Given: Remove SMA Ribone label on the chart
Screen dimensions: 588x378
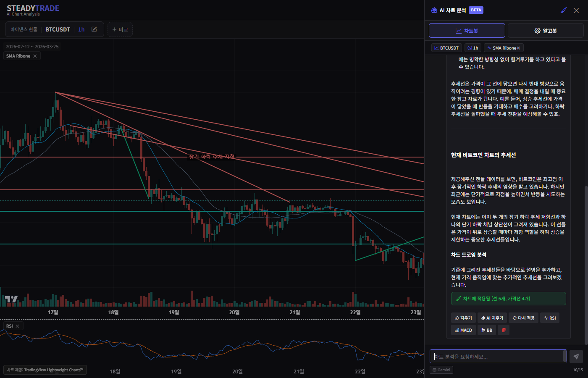Looking at the screenshot, I should 35,56.
